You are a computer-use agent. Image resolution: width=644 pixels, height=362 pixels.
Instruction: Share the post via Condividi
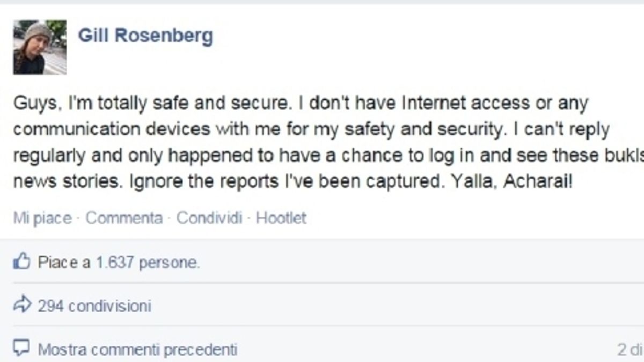click(209, 218)
